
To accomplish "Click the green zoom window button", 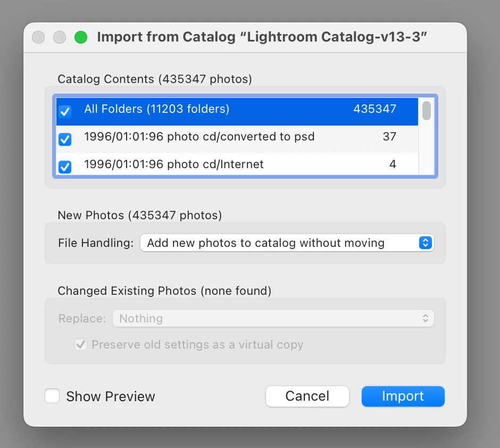I will tap(81, 37).
